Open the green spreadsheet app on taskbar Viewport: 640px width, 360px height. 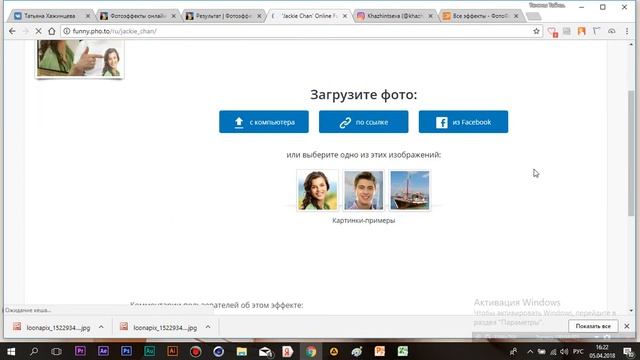tap(403, 351)
